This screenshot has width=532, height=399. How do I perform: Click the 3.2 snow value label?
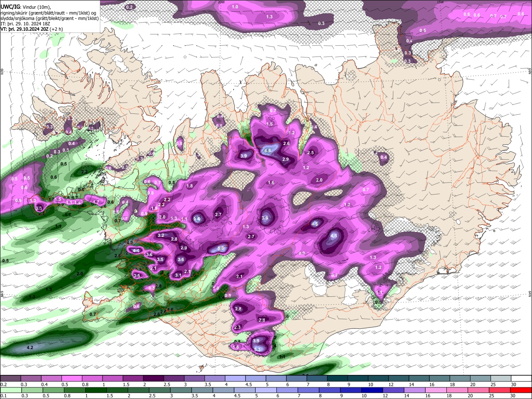pyautogui.click(x=161, y=236)
